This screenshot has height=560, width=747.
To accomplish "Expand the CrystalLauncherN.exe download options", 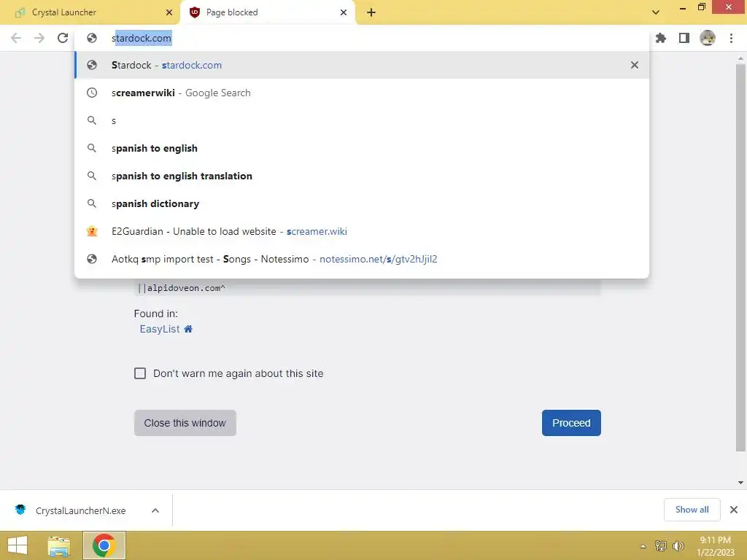I will pyautogui.click(x=155, y=510).
